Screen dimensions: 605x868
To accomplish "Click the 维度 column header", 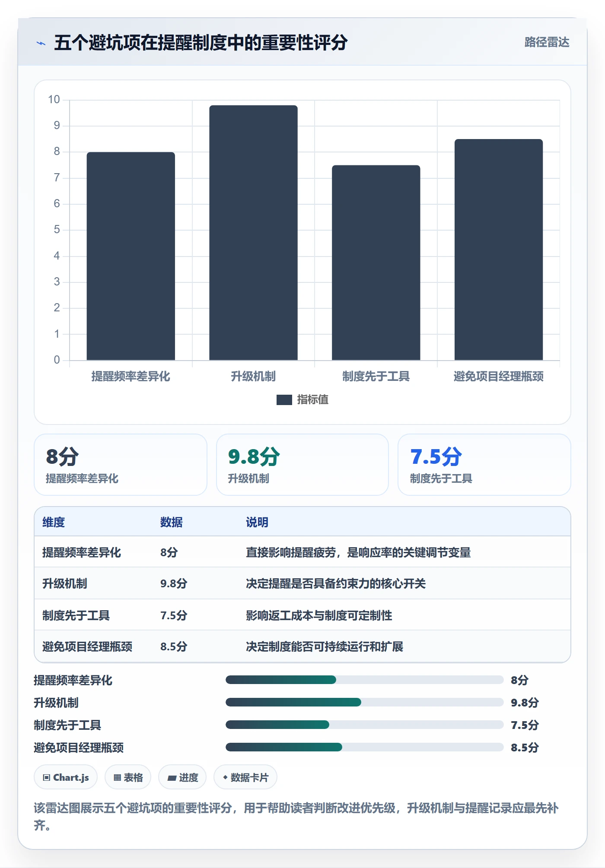I will (x=54, y=523).
